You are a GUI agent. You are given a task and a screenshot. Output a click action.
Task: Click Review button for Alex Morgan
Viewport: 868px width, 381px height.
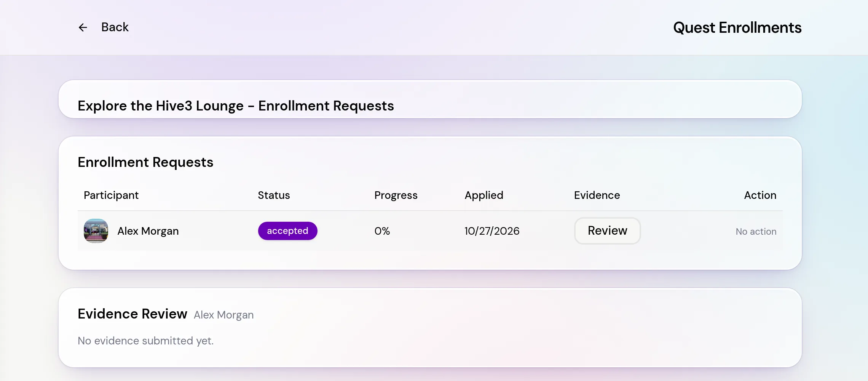click(x=607, y=231)
